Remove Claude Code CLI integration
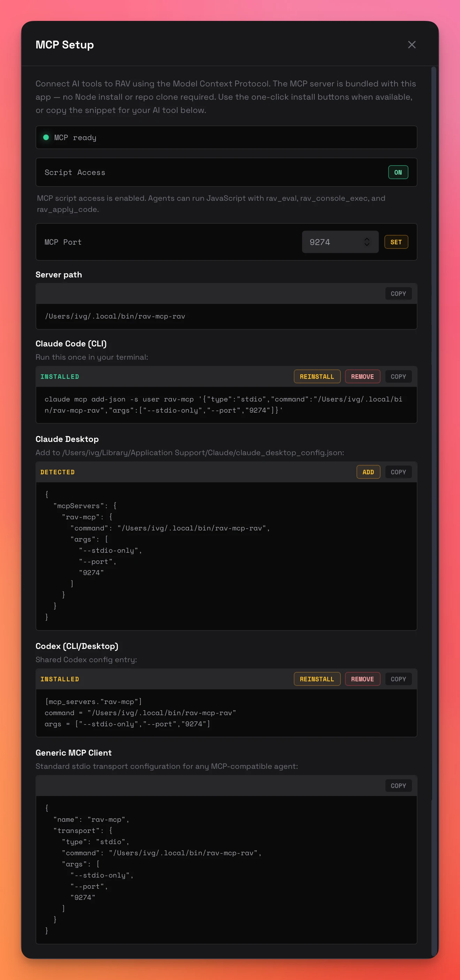The width and height of the screenshot is (460, 980). click(x=362, y=377)
